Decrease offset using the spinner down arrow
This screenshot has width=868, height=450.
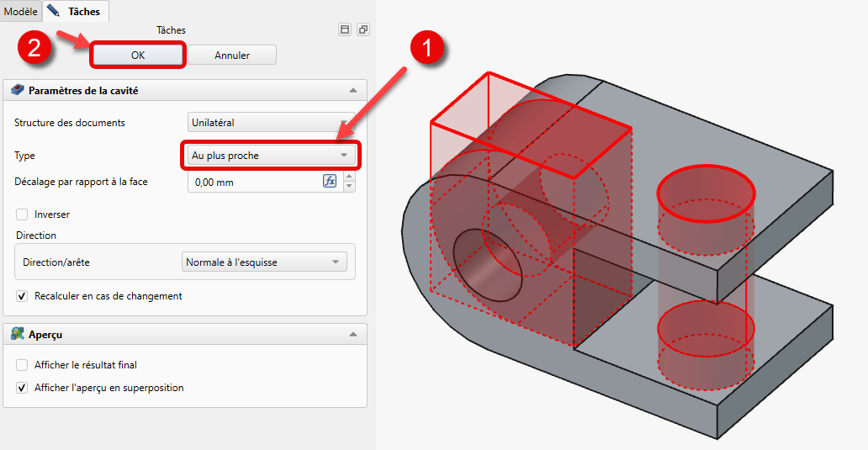pyautogui.click(x=349, y=187)
